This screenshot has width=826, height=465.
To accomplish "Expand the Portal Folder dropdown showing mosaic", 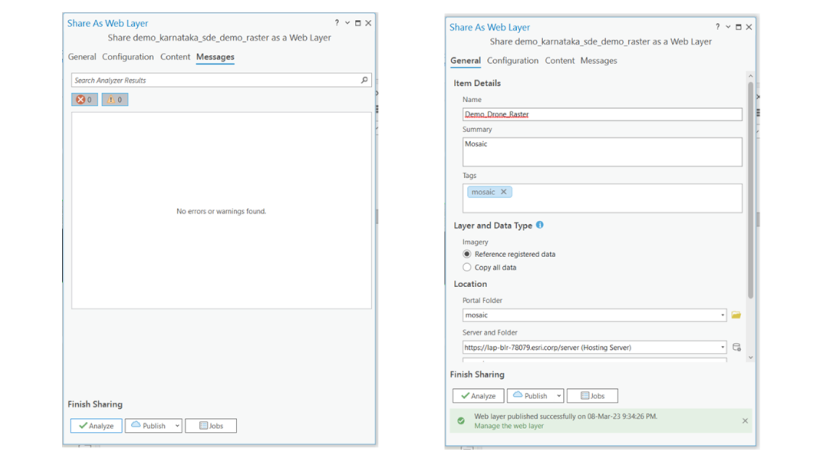I will 722,315.
